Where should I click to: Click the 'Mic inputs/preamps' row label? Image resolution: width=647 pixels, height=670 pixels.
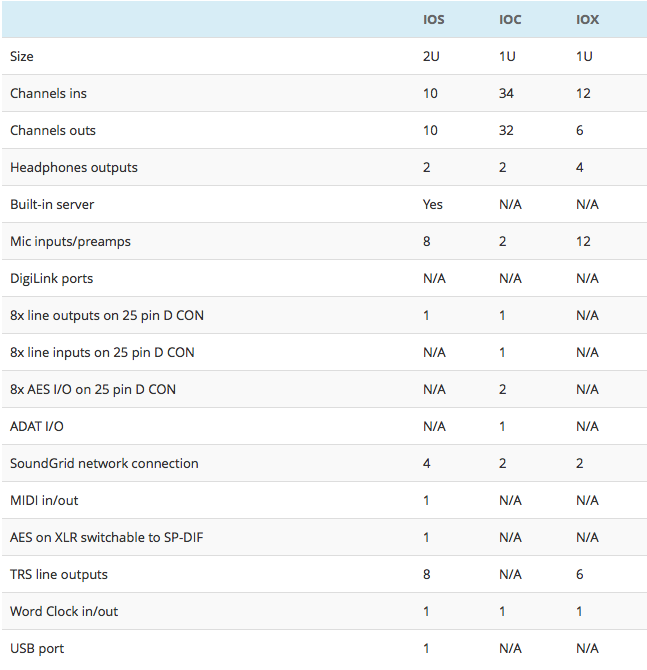coord(70,242)
